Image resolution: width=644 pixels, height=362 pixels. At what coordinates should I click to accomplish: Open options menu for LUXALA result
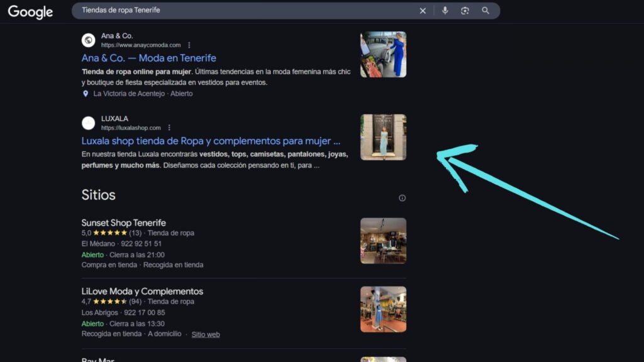[169, 128]
